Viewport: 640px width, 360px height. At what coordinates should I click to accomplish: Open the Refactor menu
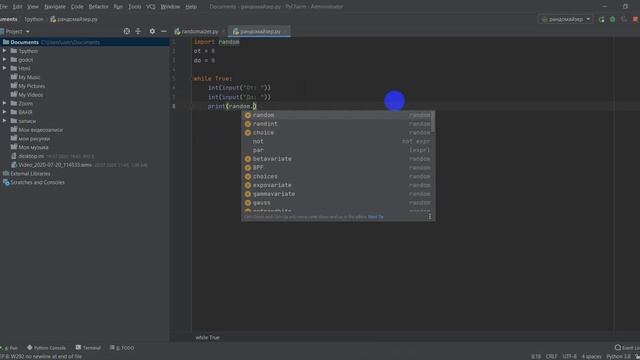(x=98, y=7)
